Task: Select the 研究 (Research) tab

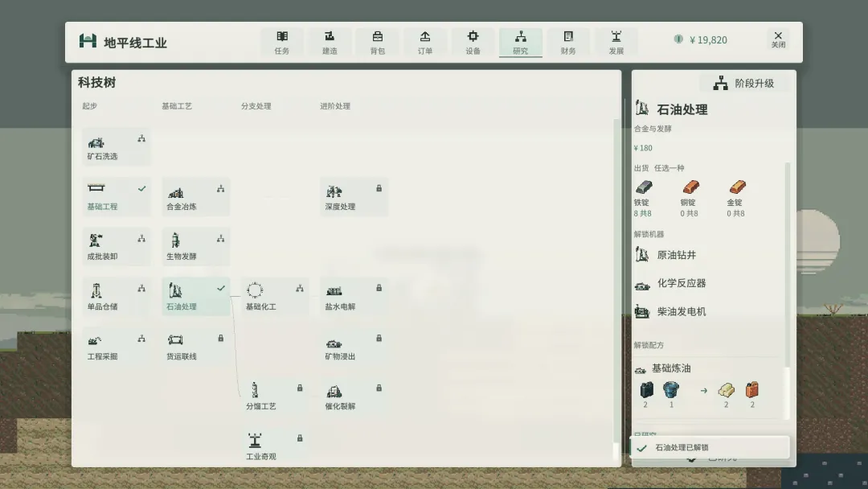Action: [520, 42]
